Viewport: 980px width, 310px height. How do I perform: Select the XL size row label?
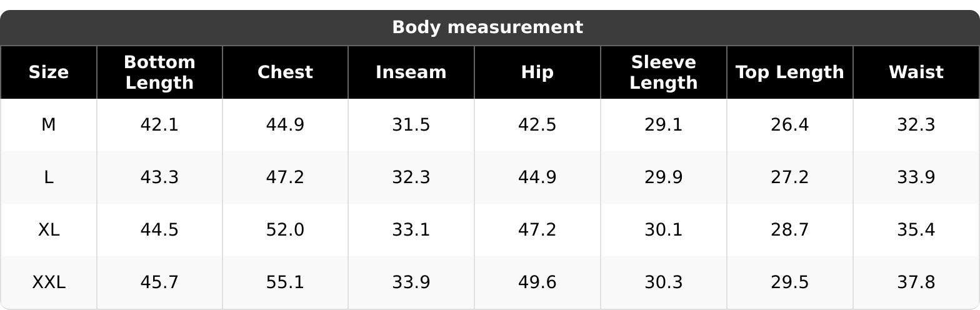49,230
